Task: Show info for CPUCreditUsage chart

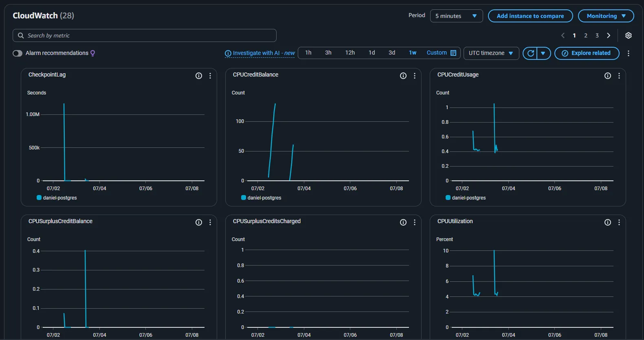Action: 607,76
